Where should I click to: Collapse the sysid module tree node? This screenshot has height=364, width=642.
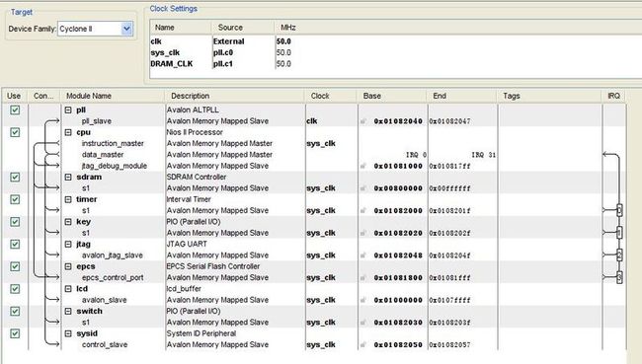(68, 333)
